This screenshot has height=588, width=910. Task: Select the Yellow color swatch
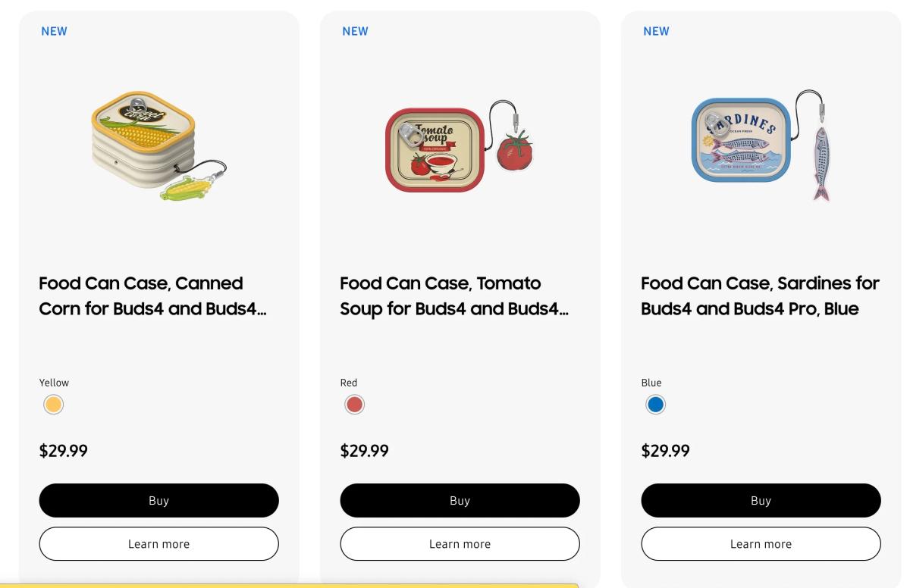(x=53, y=405)
